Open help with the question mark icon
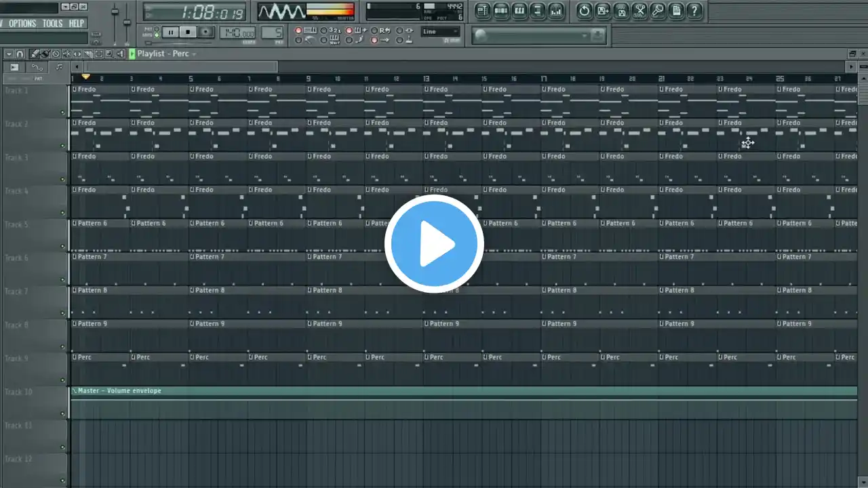The height and width of the screenshot is (488, 868). click(694, 10)
